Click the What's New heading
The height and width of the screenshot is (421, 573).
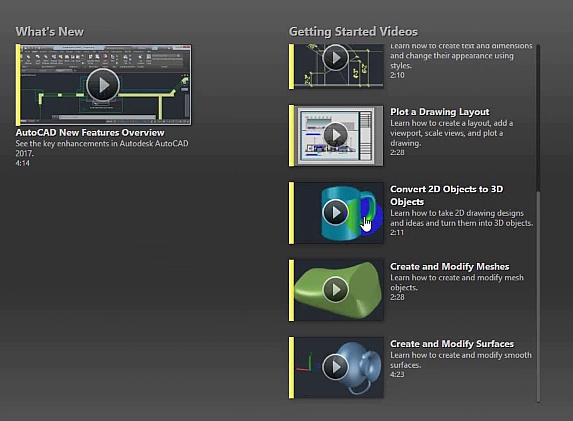[50, 31]
